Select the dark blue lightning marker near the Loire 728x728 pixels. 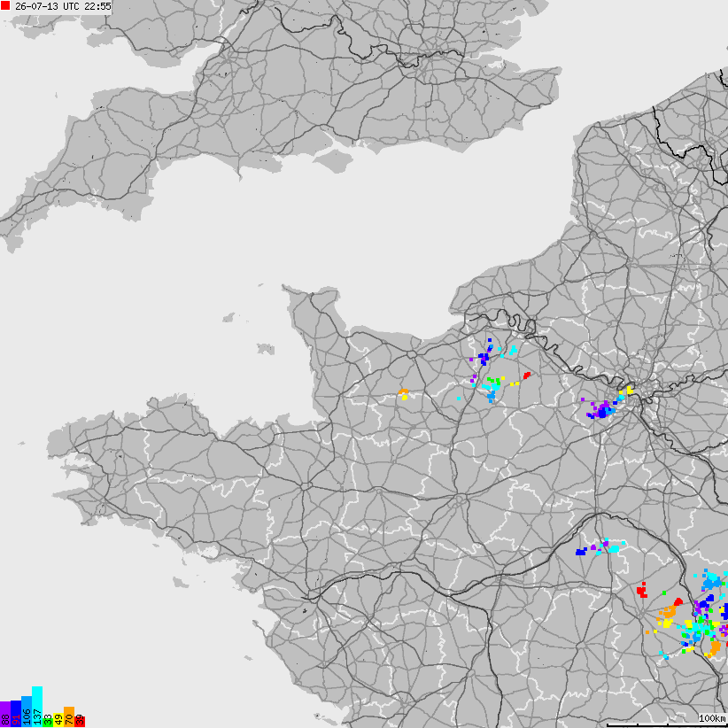581,552
